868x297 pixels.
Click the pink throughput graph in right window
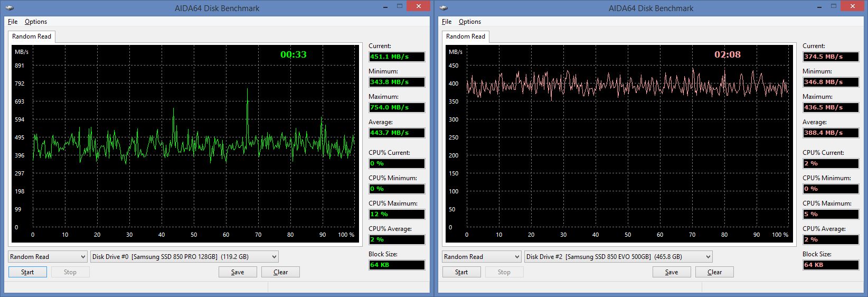click(619, 143)
